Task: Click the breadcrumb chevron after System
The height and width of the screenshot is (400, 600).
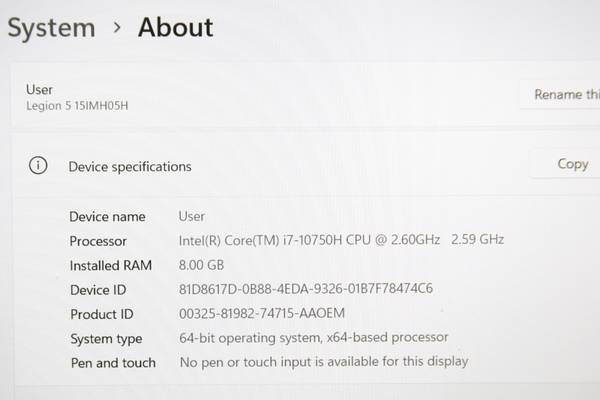Action: (117, 27)
